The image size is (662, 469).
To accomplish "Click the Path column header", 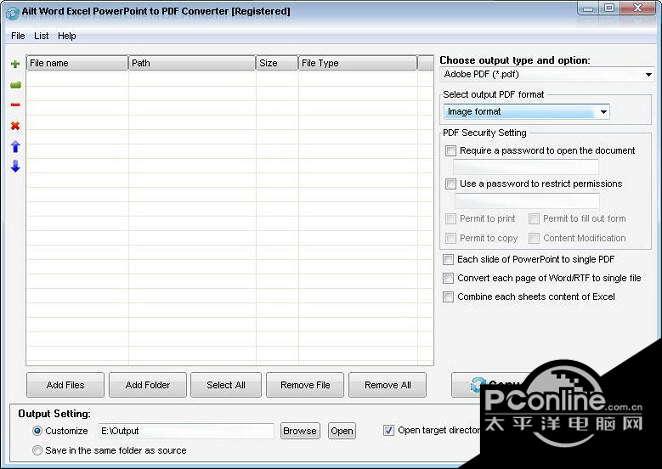I will 192,63.
